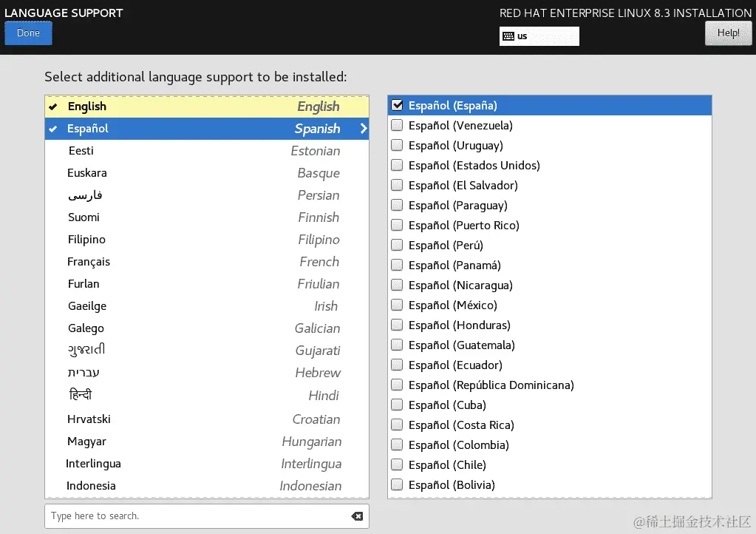
Task: Select Gaeilge (Irish) language row
Action: pyautogui.click(x=207, y=306)
